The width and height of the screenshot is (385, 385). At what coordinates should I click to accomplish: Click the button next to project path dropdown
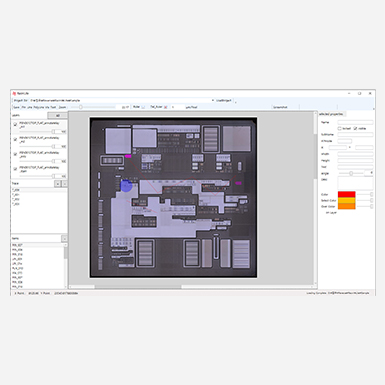(224, 100)
